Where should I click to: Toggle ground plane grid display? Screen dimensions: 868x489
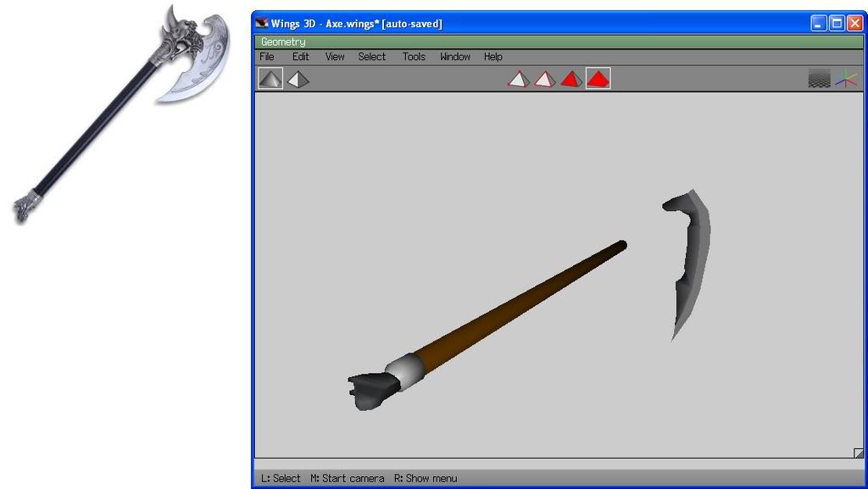coord(819,79)
